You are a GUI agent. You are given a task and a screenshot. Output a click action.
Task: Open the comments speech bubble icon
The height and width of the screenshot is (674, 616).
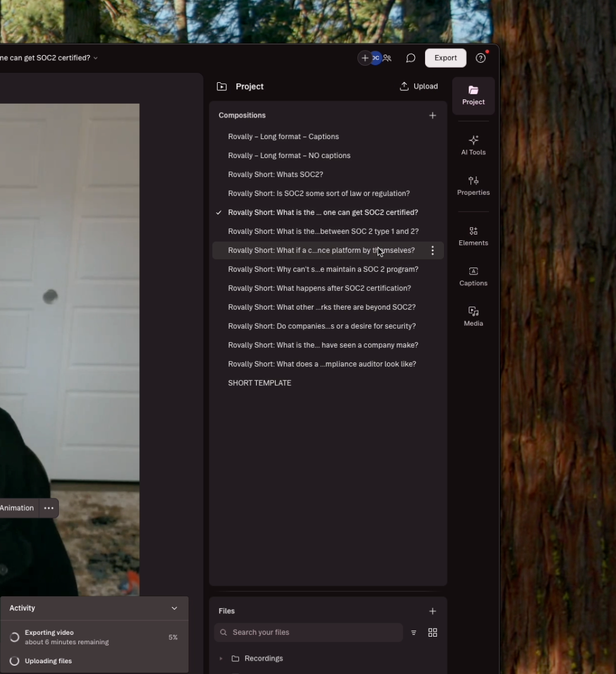coord(410,58)
